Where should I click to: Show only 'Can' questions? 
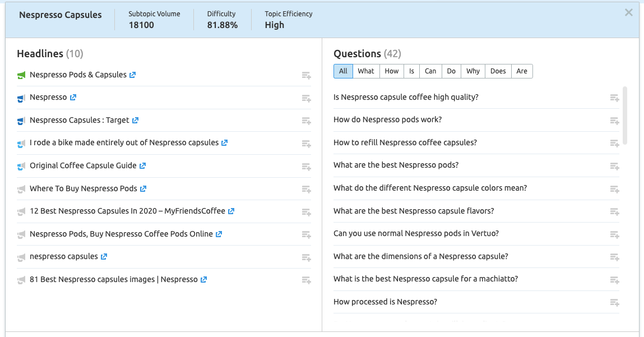(430, 71)
